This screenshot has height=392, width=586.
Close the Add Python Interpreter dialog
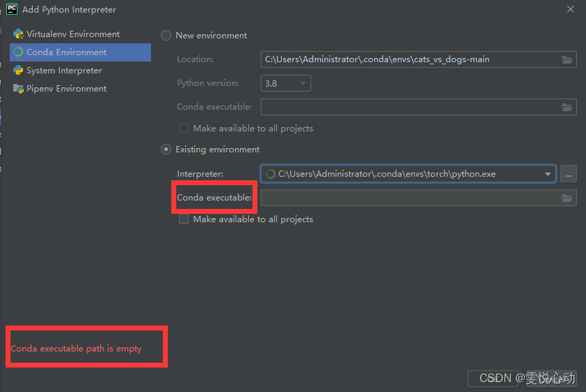point(571,9)
